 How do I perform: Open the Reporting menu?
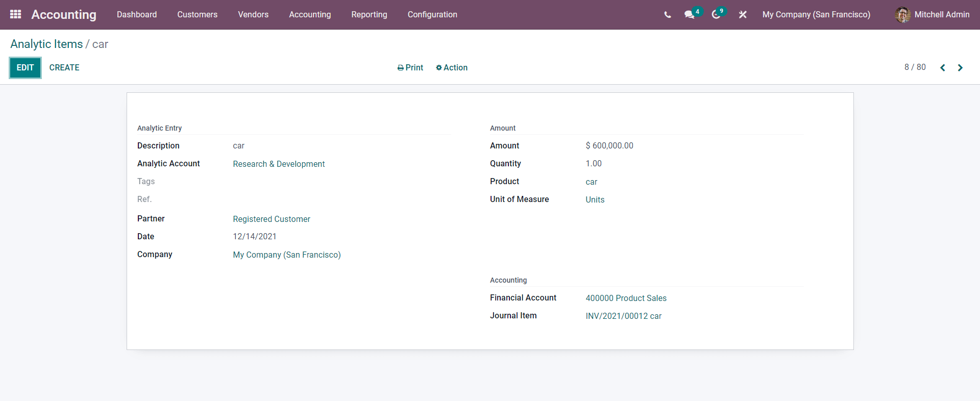pos(369,15)
